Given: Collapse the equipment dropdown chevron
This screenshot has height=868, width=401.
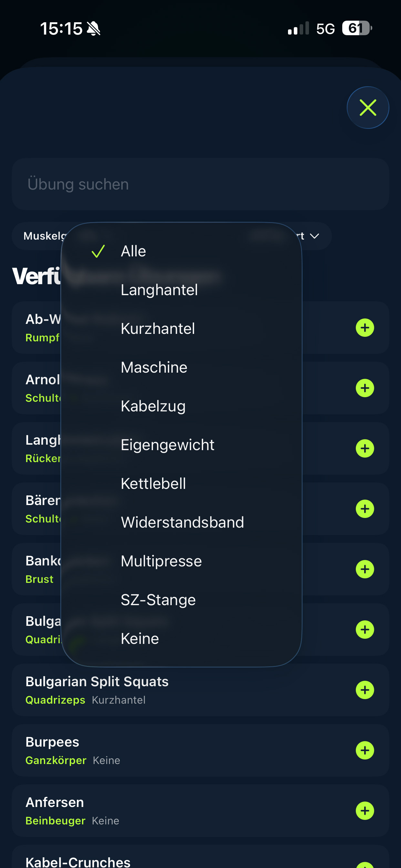Looking at the screenshot, I should point(314,236).
